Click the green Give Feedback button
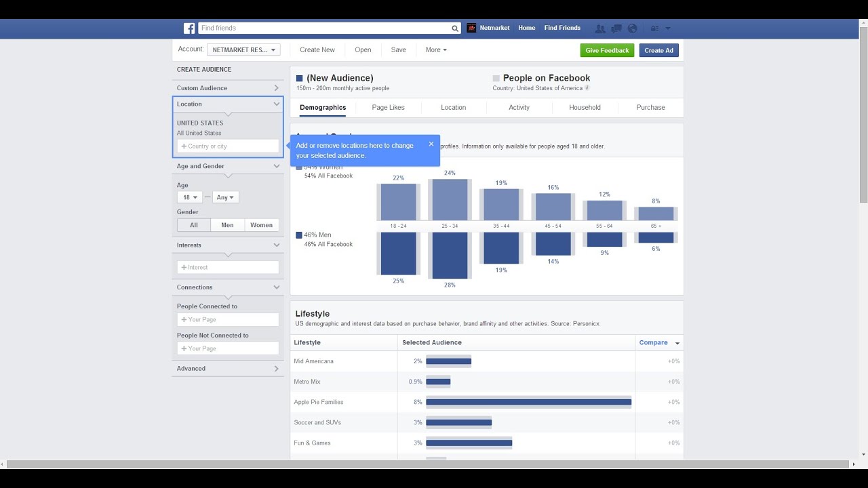This screenshot has height=488, width=868. 608,50
